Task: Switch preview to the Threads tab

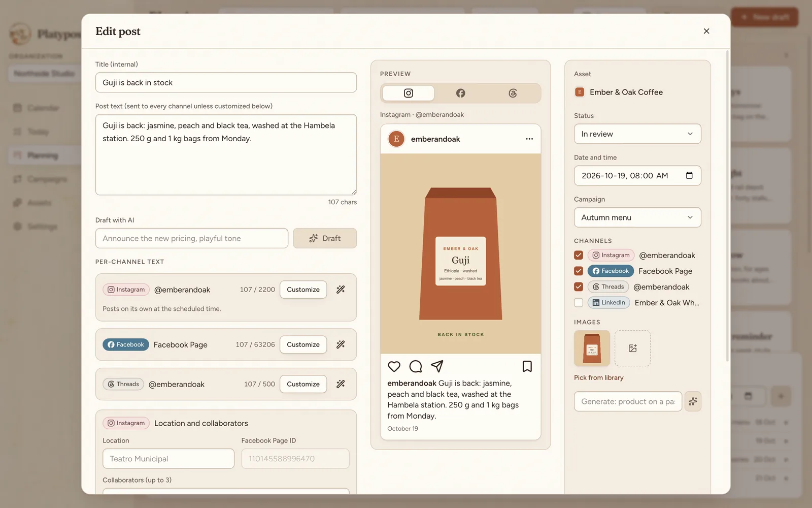Action: 513,93
